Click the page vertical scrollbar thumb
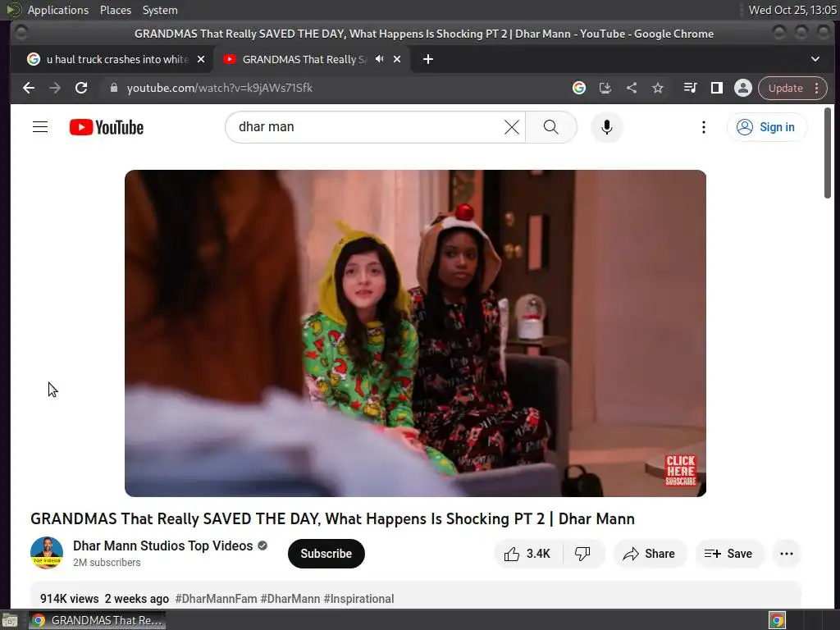The height and width of the screenshot is (630, 840). point(828,153)
